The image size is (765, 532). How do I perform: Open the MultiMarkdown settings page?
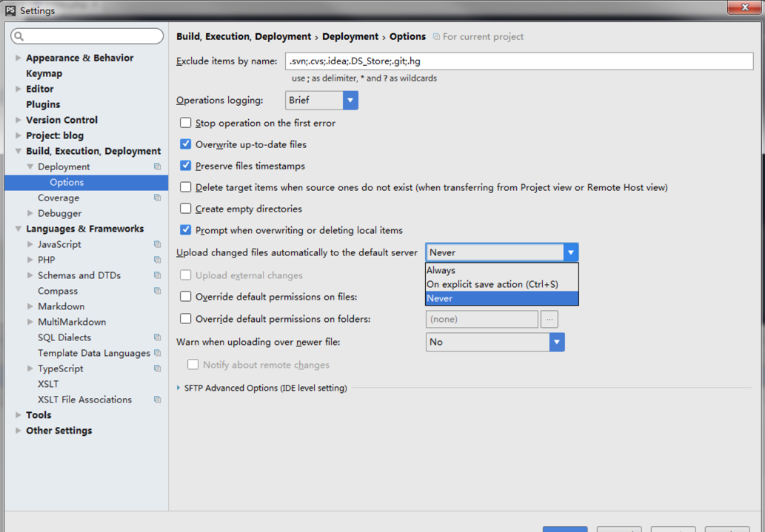[72, 323]
